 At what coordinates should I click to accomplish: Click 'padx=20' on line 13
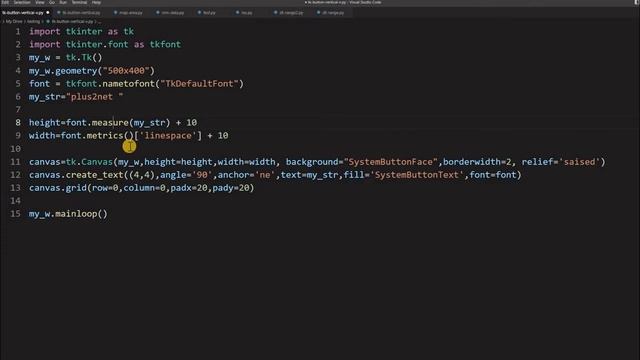(189, 188)
